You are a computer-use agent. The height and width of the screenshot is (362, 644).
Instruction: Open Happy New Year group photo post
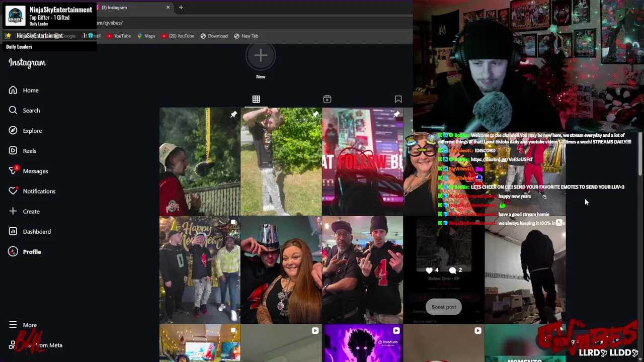click(200, 270)
